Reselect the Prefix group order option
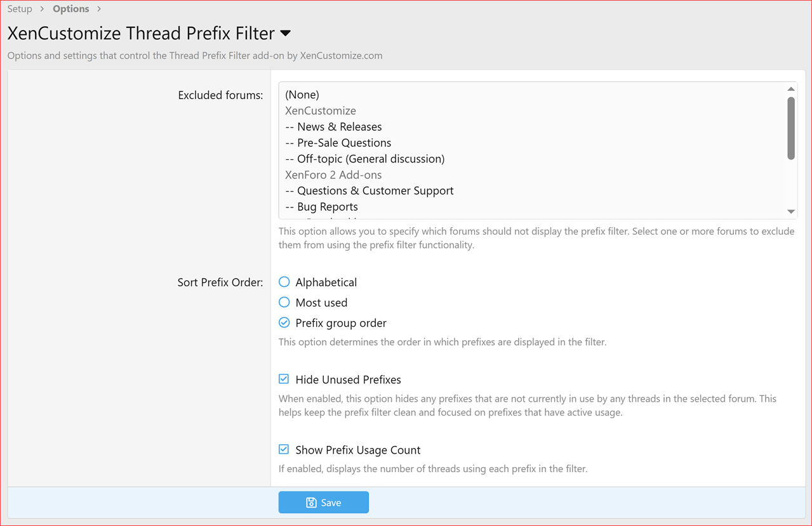812x526 pixels. coord(284,322)
